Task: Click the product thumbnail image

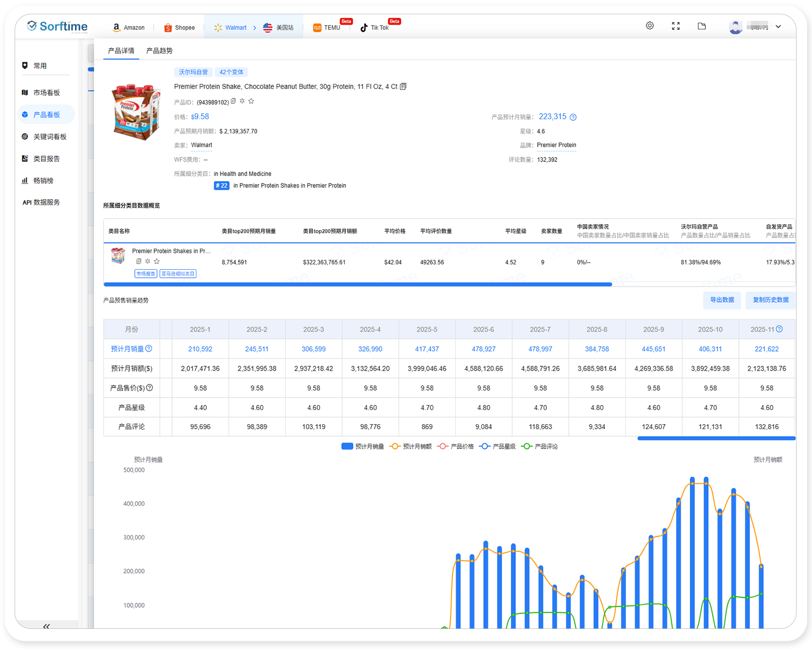Action: (136, 111)
